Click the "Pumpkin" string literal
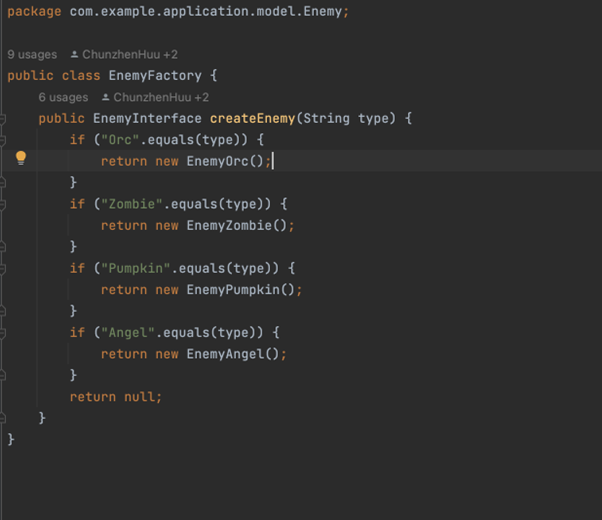Viewport: 602px width, 520px height. pos(136,268)
